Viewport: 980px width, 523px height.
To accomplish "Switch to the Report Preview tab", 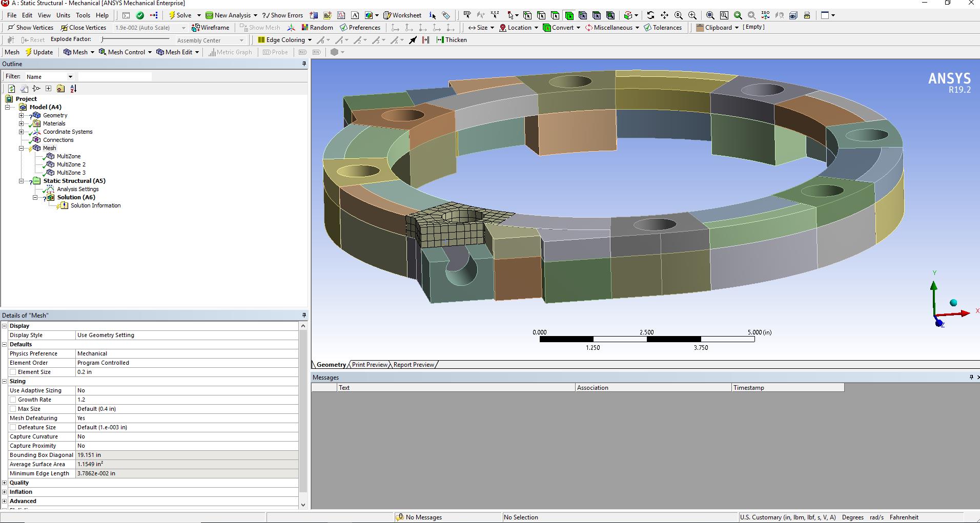I will click(414, 365).
